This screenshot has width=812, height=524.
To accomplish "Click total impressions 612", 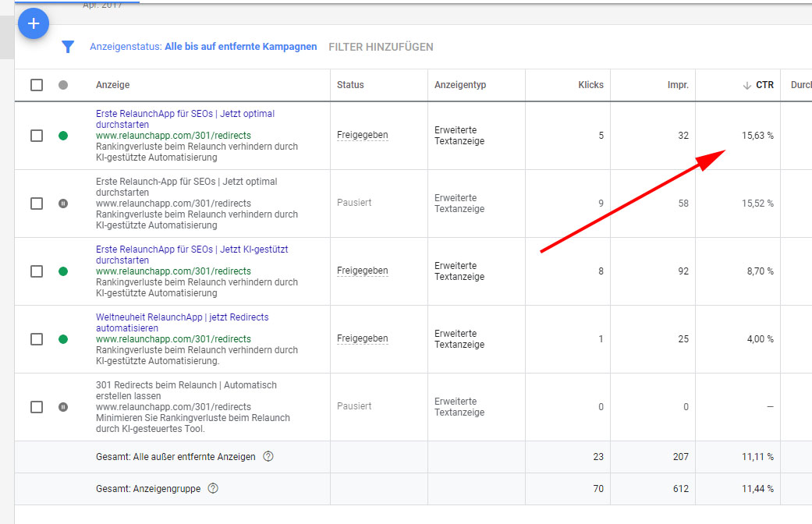I will [681, 489].
